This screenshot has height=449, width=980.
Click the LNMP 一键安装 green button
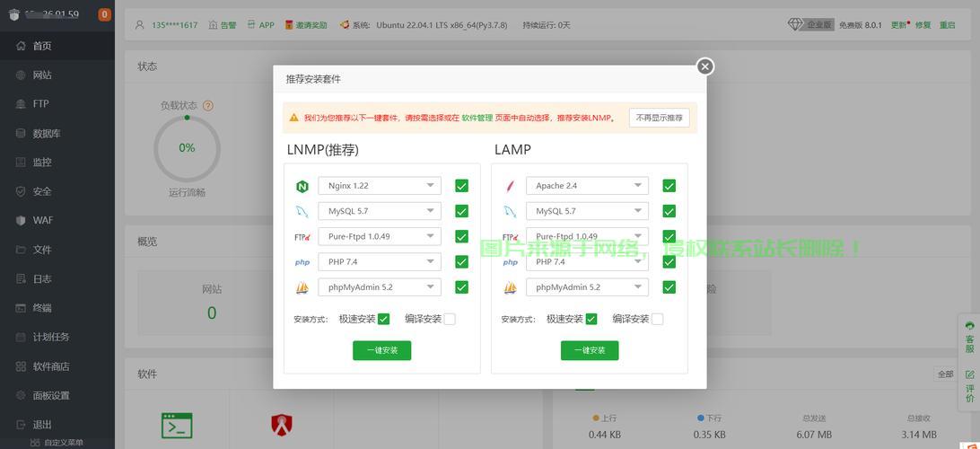381,350
